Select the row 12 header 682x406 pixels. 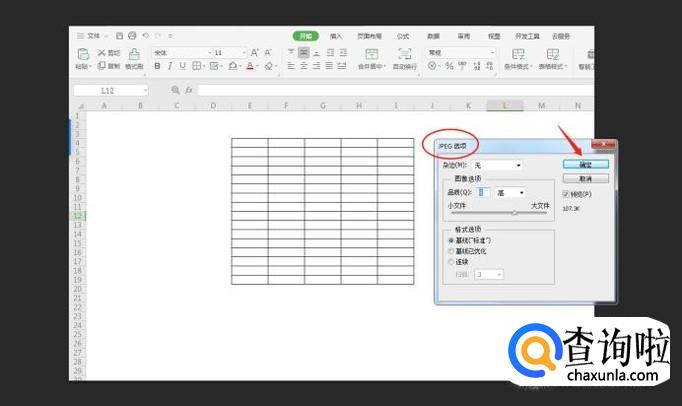tap(78, 215)
